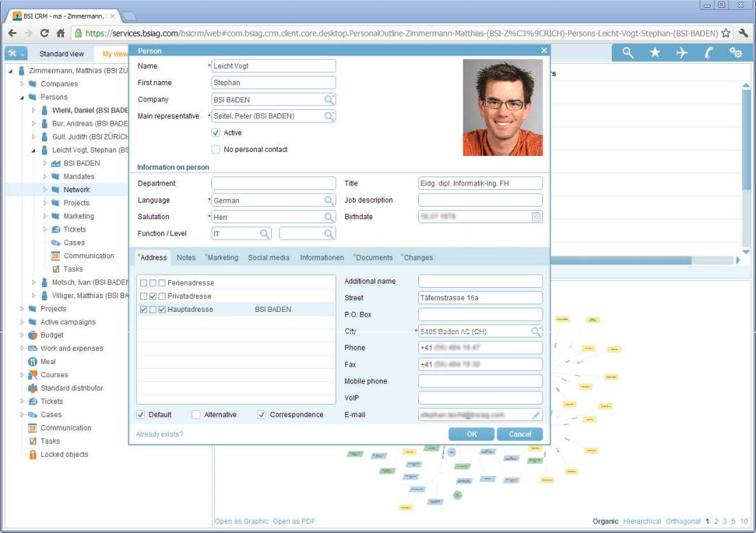Click the Already exists? link
This screenshot has height=533, width=756.
click(x=159, y=434)
